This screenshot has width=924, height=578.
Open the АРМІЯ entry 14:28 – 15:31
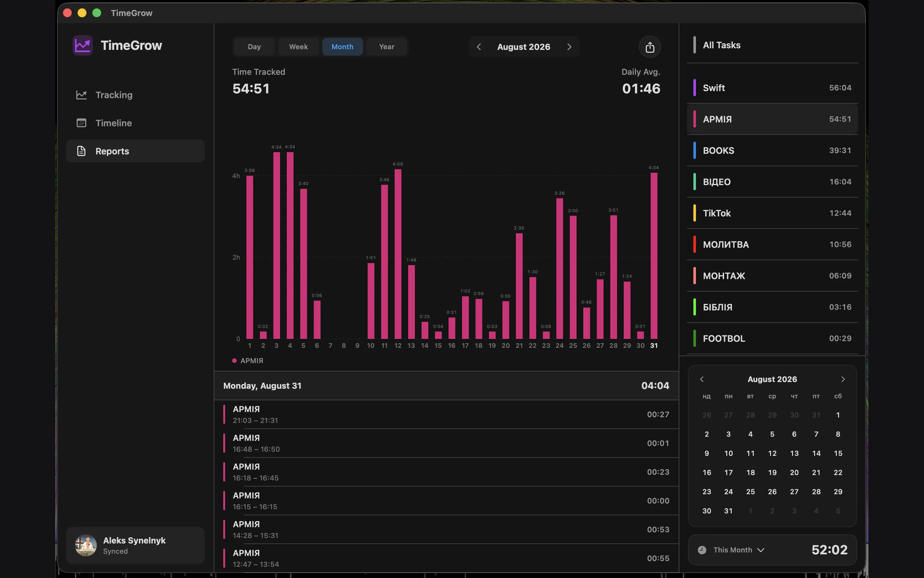446,530
